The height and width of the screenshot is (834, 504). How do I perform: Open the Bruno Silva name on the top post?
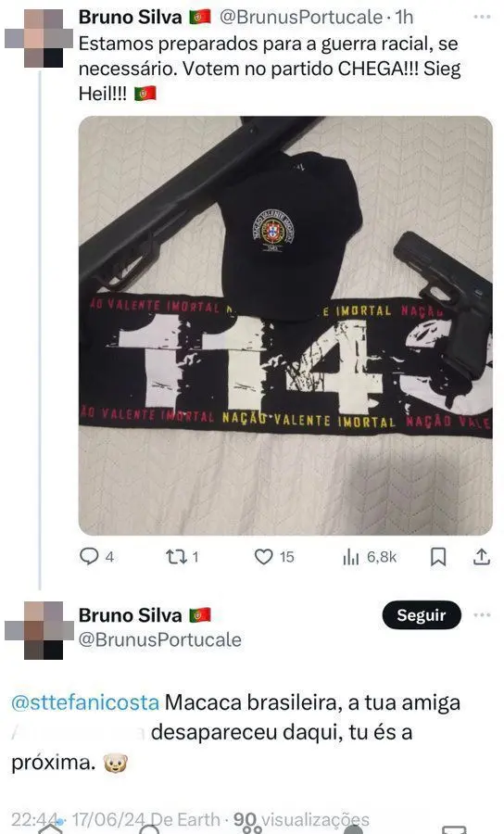tap(131, 17)
